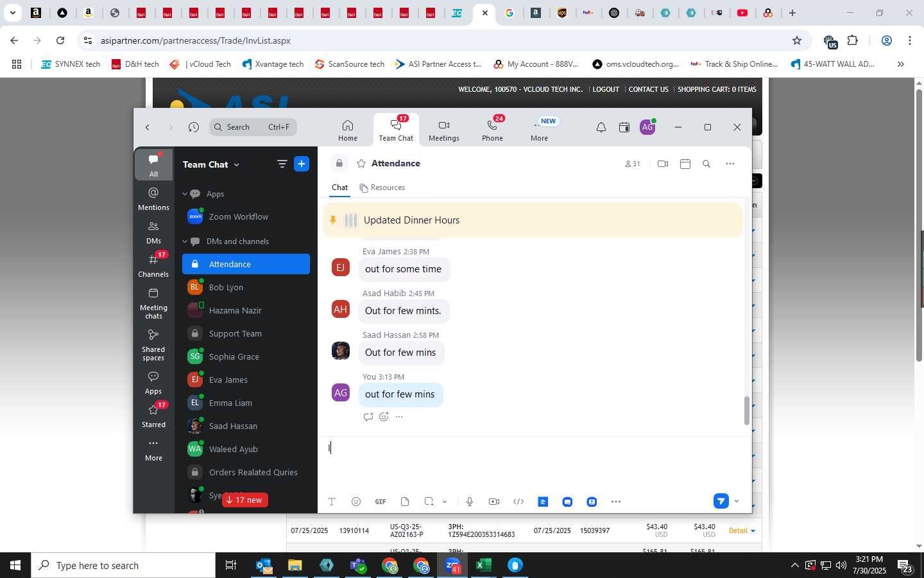Open channel scheduling calendar icon

(x=685, y=164)
